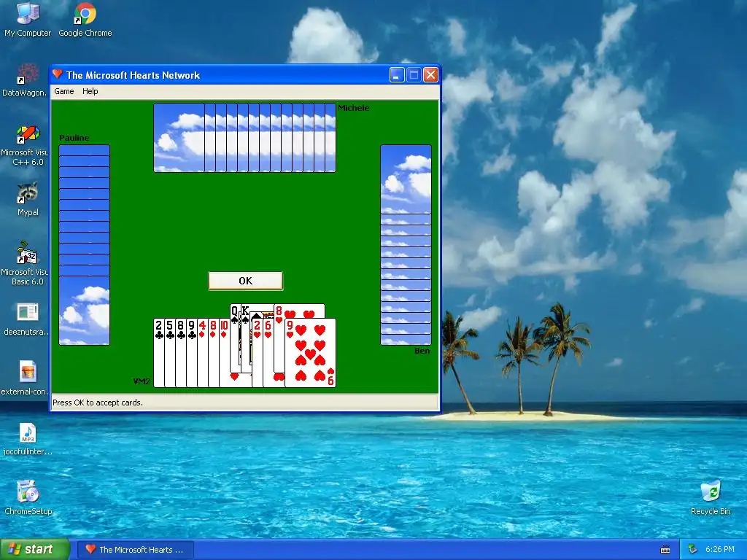Select the DataWagon desktop shortcut
Image resolution: width=747 pixels, height=560 pixels.
pos(25,79)
